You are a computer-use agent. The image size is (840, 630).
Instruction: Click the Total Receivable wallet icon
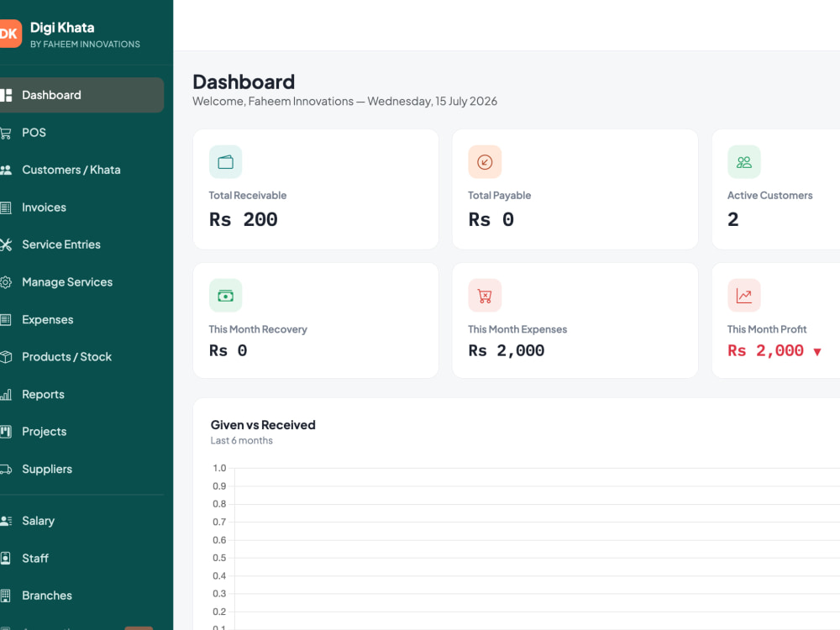tap(225, 162)
